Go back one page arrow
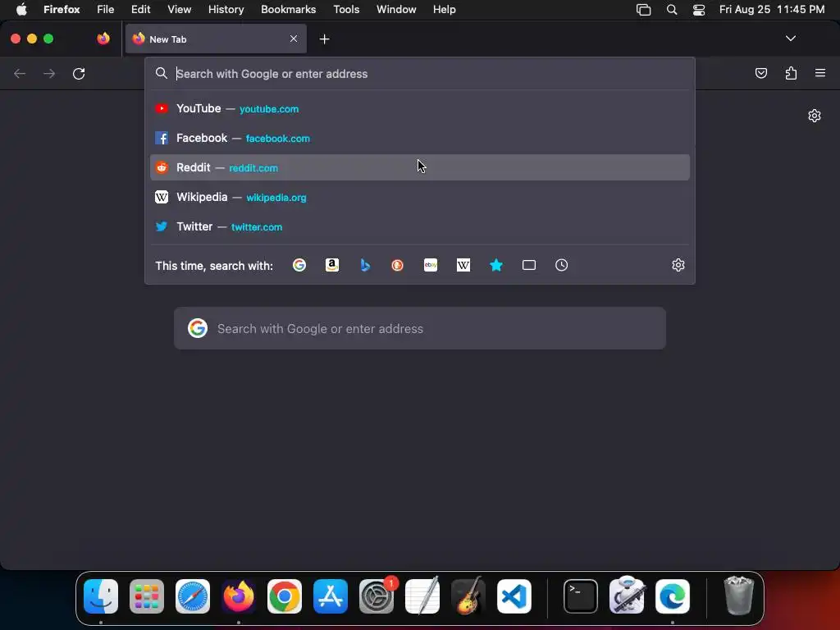840x630 pixels. (20, 73)
